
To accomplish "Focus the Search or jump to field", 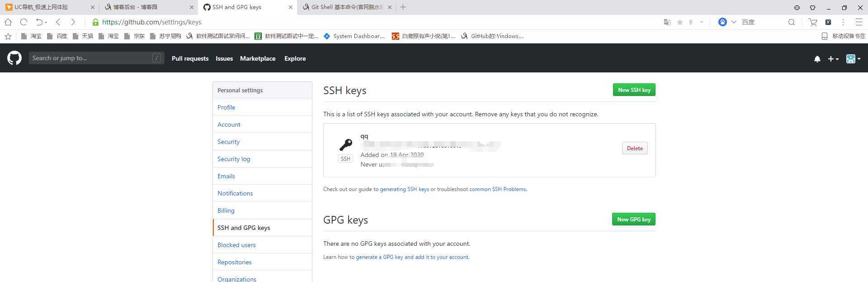I will (96, 58).
